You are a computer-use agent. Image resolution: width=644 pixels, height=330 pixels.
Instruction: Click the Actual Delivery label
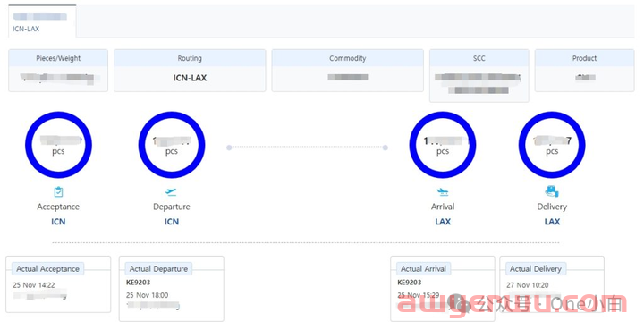pos(536,269)
